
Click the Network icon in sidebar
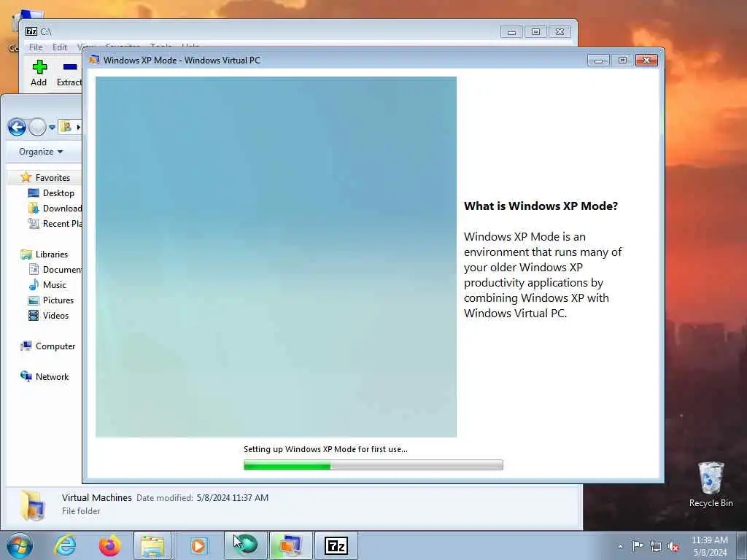tap(26, 376)
